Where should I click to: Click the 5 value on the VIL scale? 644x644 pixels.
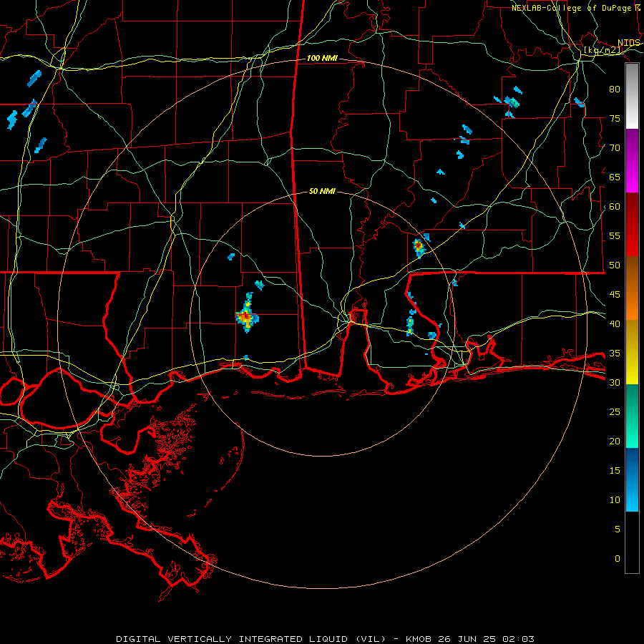pos(618,530)
